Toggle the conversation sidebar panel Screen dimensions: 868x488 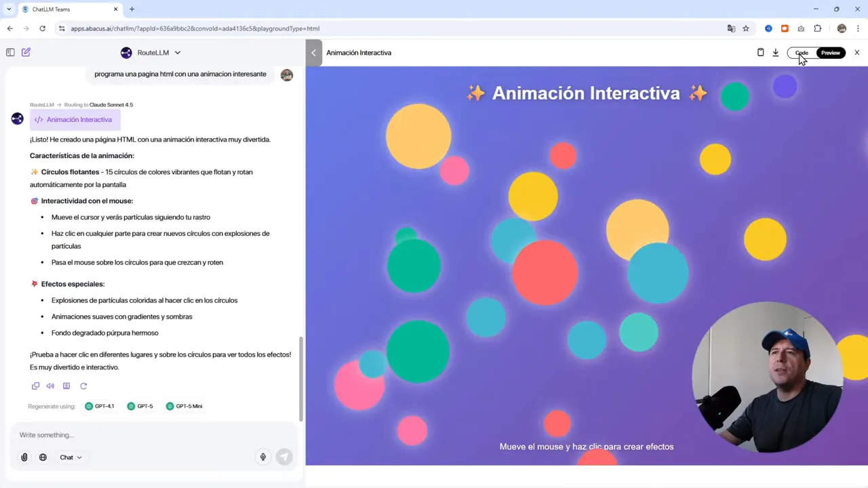click(x=10, y=52)
